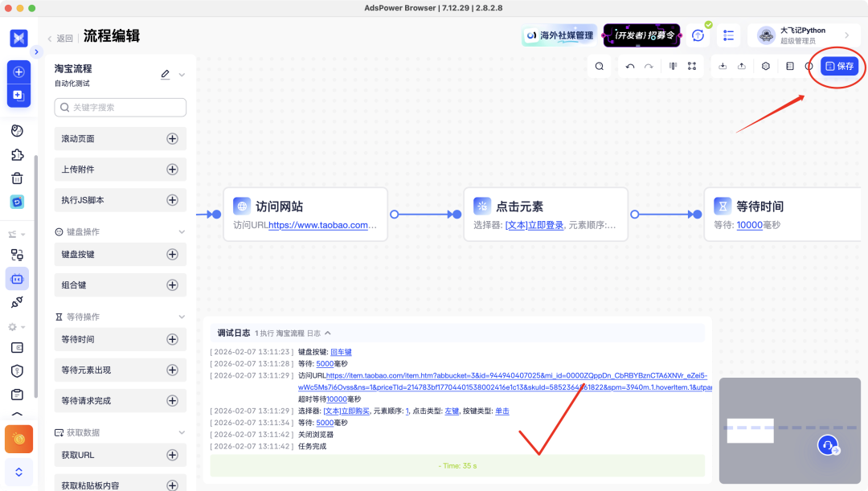Undo the last flow edit
This screenshot has height=491, width=868.
(630, 67)
